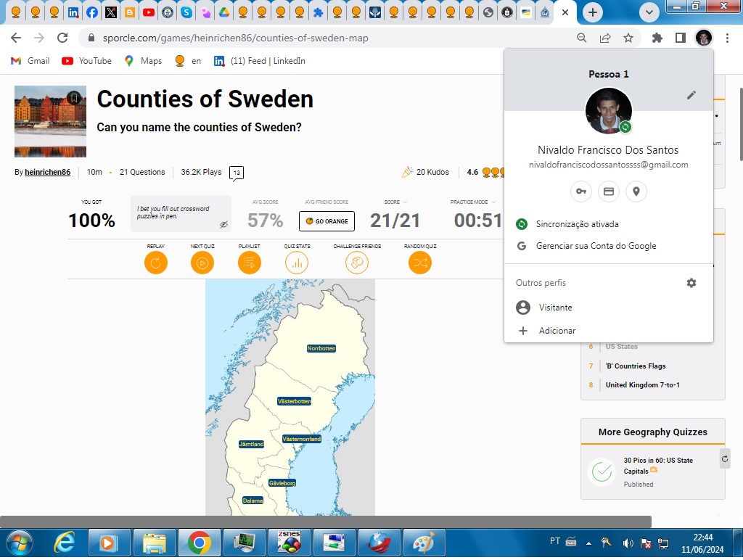Open Challenge Friends
The height and width of the screenshot is (560, 743).
(356, 263)
